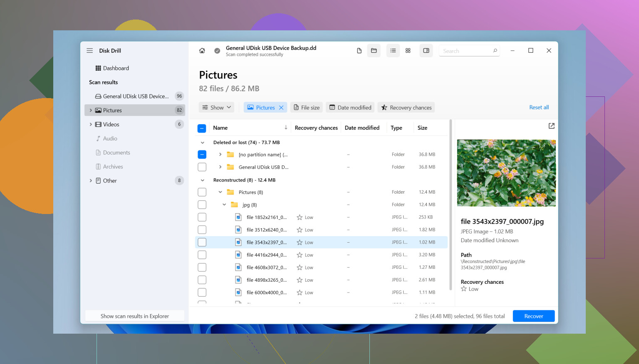Click the file icon of file 4608x3072
This screenshot has height=364, width=639.
pyautogui.click(x=238, y=268)
